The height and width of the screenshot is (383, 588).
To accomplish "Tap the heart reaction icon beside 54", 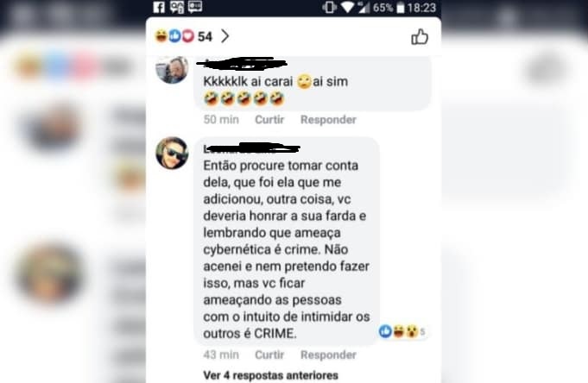I will coord(188,36).
